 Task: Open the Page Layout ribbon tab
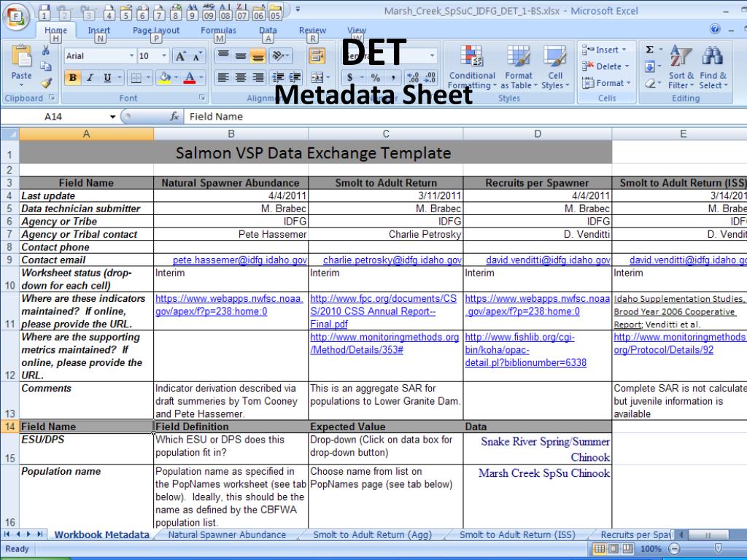(156, 30)
